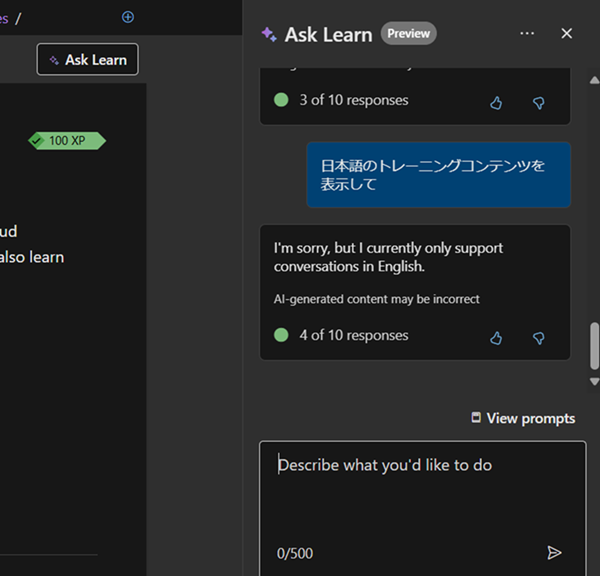The width and height of the screenshot is (600, 576).
Task: Click the Ask Learn button on the page
Action: click(x=88, y=59)
